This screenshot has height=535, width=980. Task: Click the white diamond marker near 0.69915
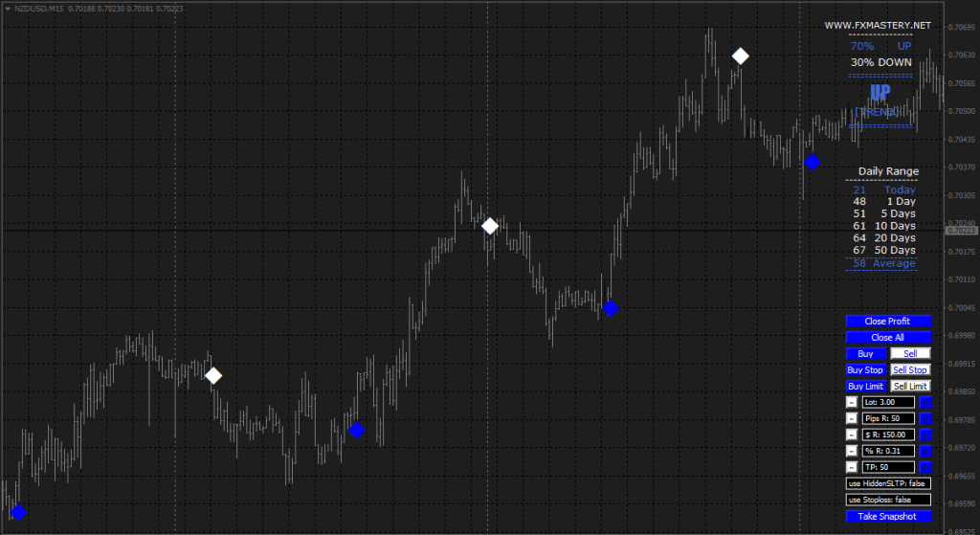tap(213, 375)
